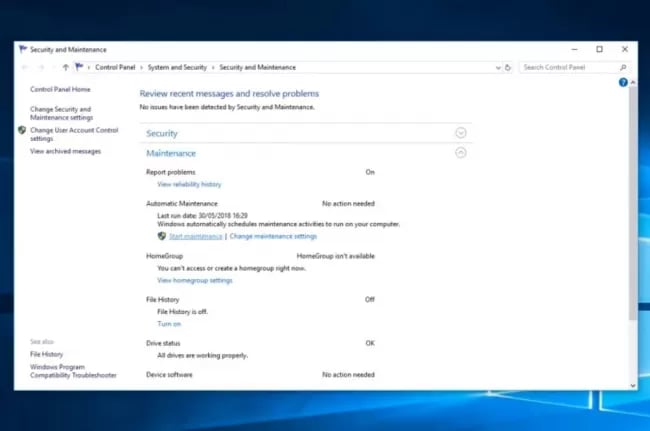This screenshot has height=431, width=650.
Task: Open View archived messages
Action: tap(65, 151)
